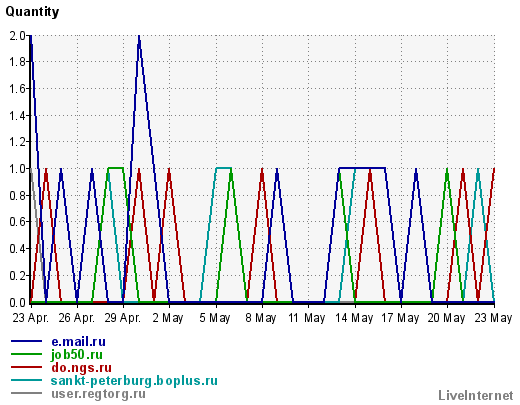Click the green job50.ru line swatch

pos(26,354)
